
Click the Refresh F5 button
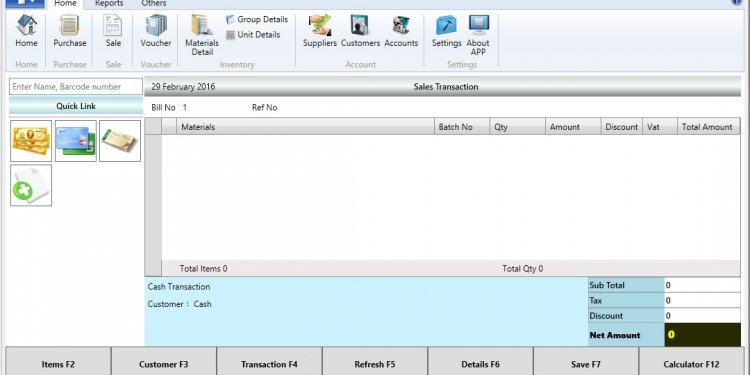coord(375,362)
